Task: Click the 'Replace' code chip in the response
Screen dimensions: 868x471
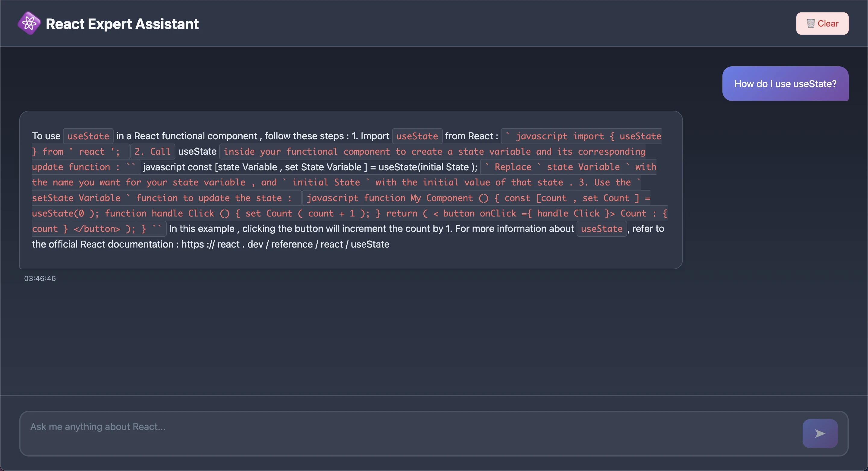Action: [x=513, y=167]
